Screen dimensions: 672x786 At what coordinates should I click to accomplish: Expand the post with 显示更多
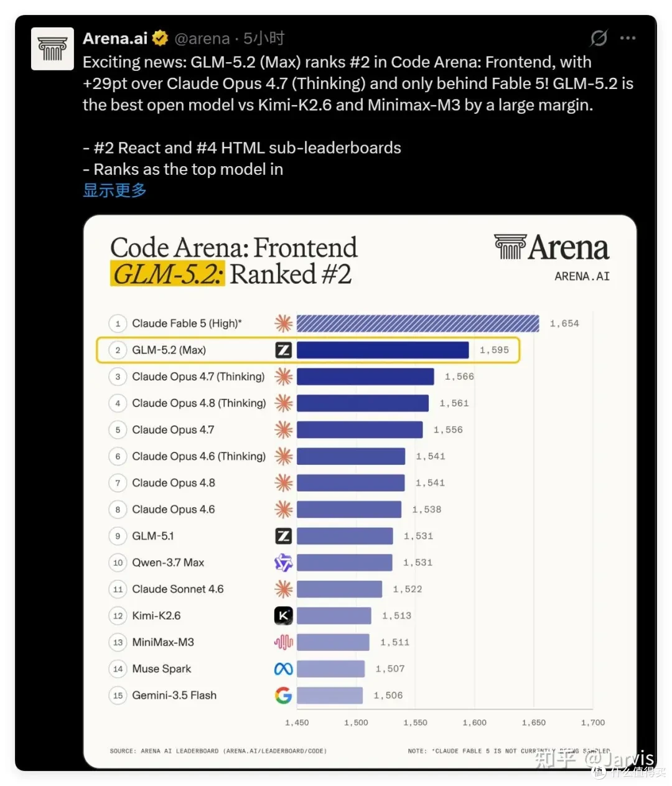click(114, 190)
